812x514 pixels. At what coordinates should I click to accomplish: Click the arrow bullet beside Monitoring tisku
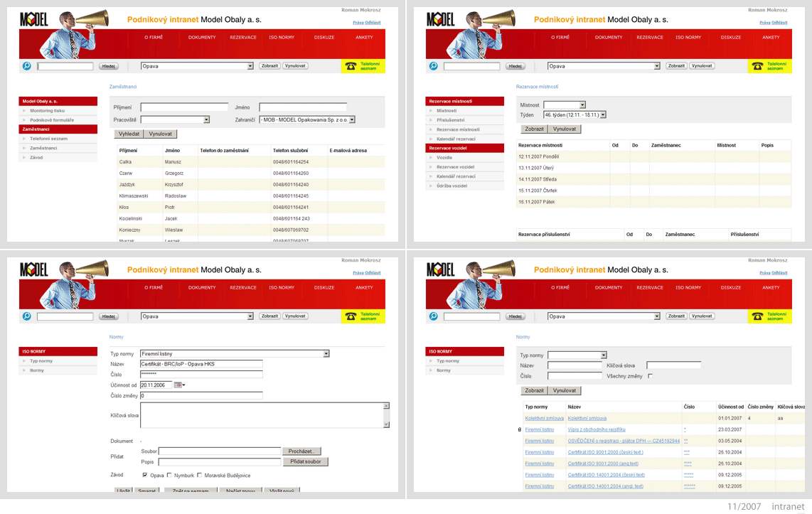[24, 111]
